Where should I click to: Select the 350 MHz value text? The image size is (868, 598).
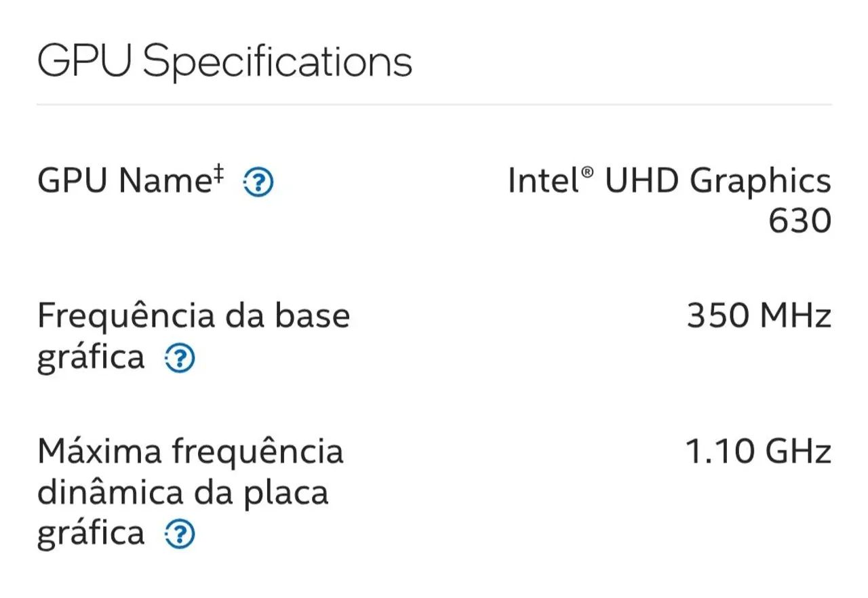pyautogui.click(x=758, y=315)
